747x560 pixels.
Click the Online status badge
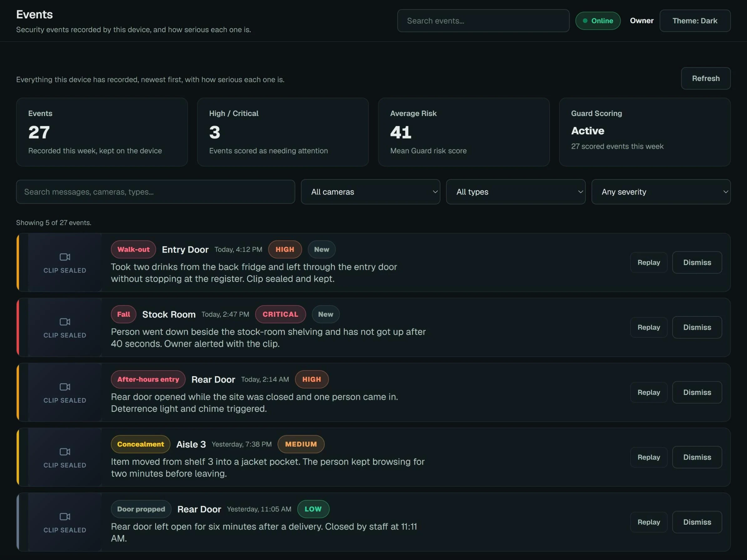(598, 21)
